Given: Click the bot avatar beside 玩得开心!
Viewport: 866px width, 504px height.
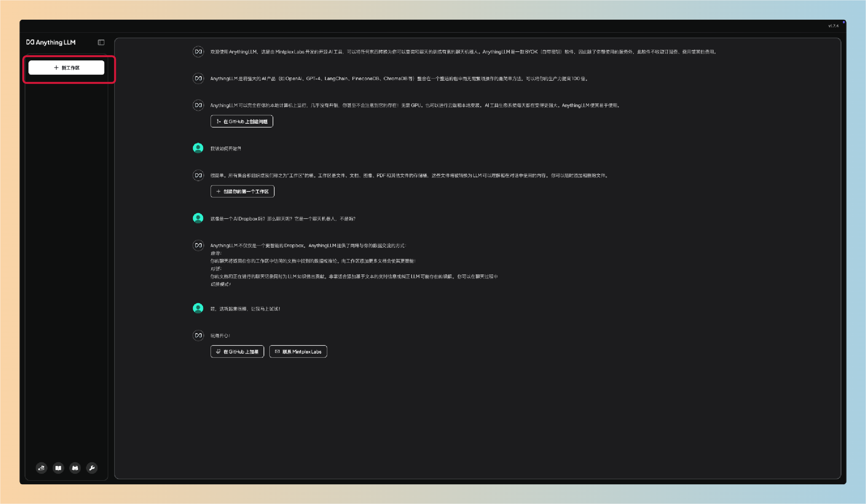Looking at the screenshot, I should pos(198,335).
